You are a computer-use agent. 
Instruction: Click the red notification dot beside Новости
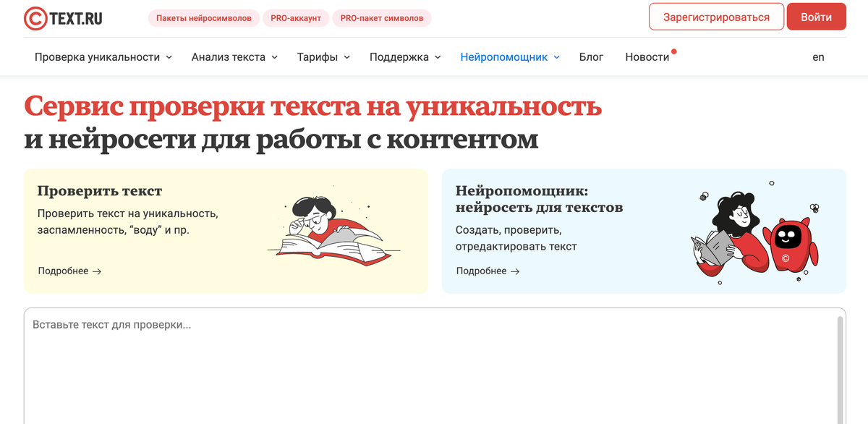[674, 51]
